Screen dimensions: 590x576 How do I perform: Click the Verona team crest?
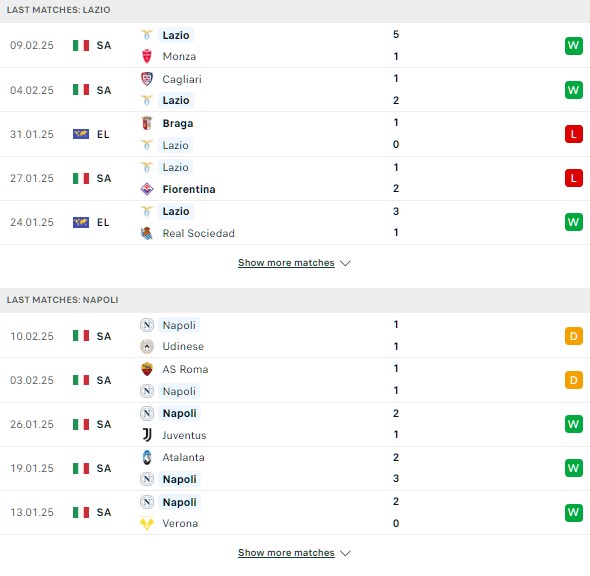147,523
